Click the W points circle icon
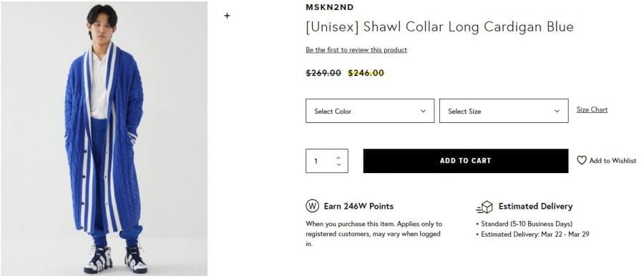 312,206
